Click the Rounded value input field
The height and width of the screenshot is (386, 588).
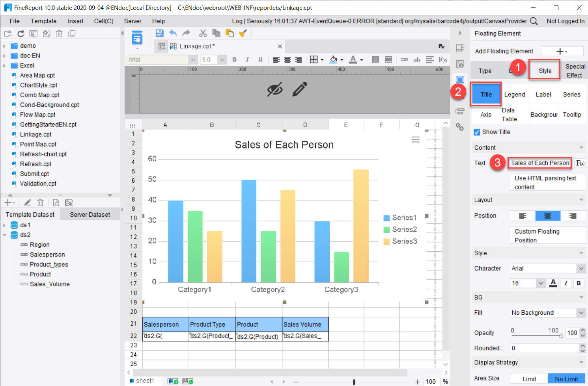pos(544,348)
